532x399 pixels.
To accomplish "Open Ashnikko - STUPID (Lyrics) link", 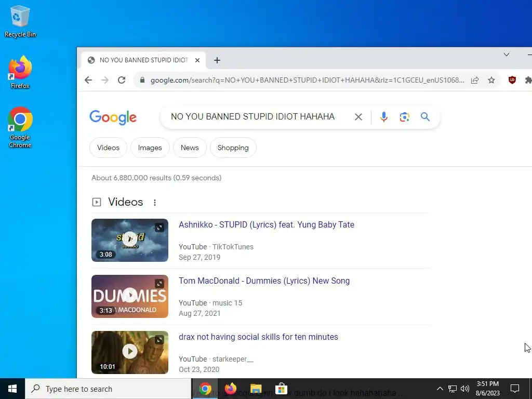I will [267, 224].
